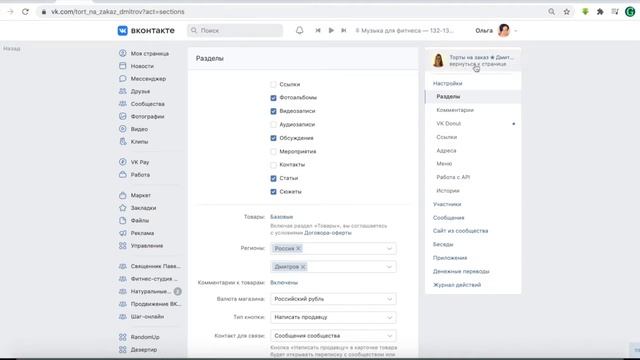Open Маркет in the sidebar
The image size is (640, 360).
[140, 196]
